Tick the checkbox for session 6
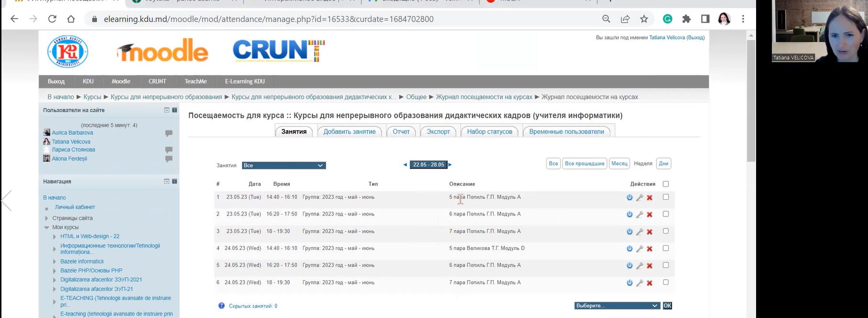The height and width of the screenshot is (318, 868). (x=666, y=283)
